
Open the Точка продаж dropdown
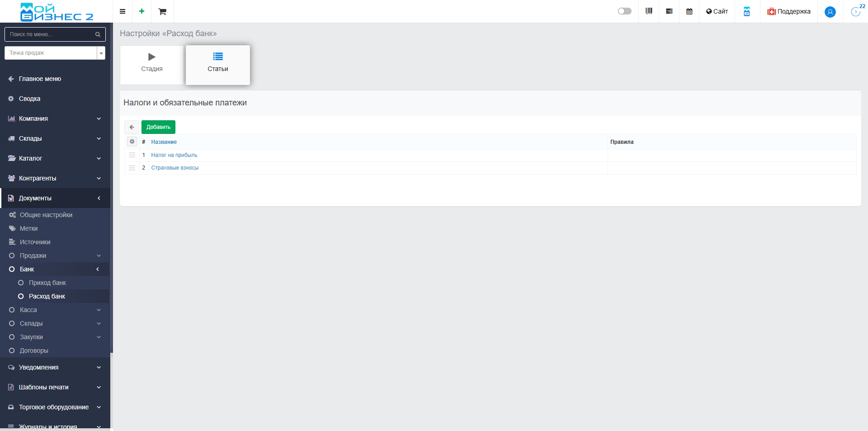pos(55,53)
